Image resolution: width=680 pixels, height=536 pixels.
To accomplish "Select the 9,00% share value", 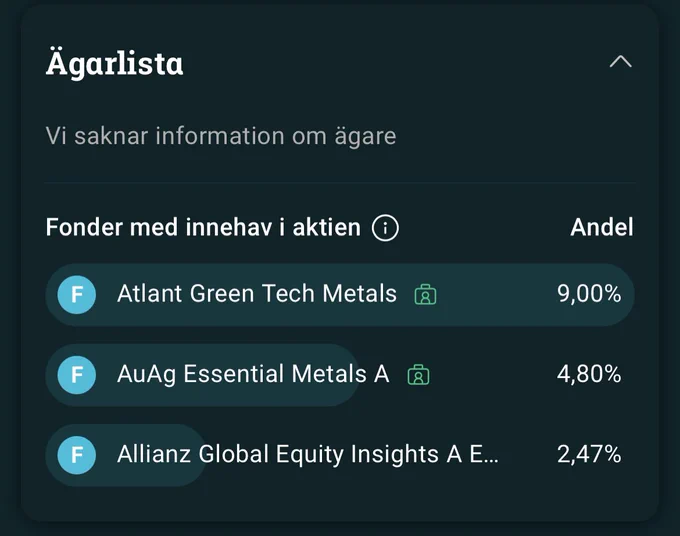I will click(589, 294).
